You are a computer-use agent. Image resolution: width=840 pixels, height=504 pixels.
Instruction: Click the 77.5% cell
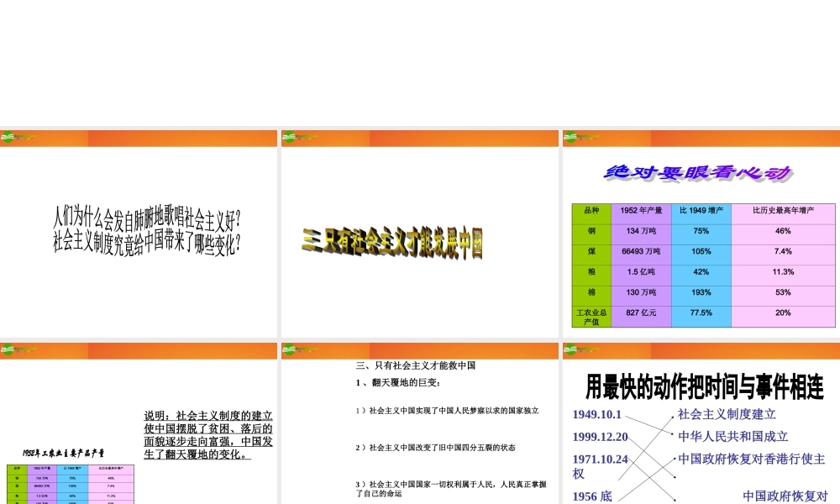pos(701,317)
